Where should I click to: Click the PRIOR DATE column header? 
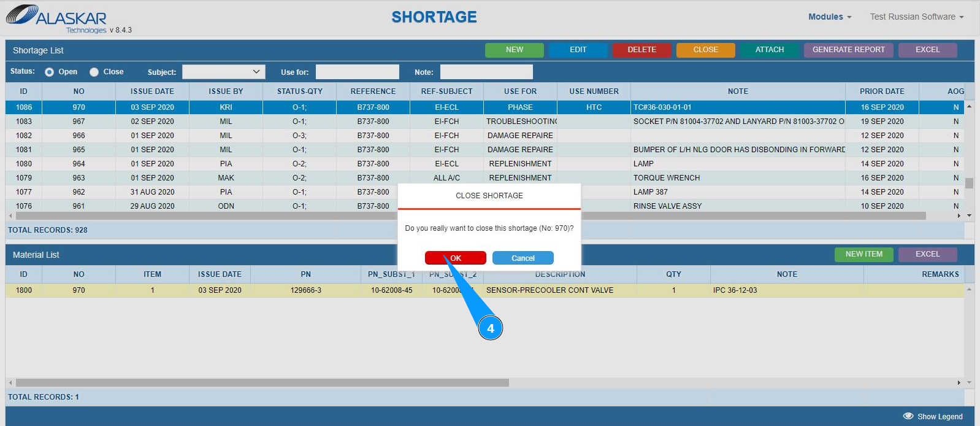882,91
